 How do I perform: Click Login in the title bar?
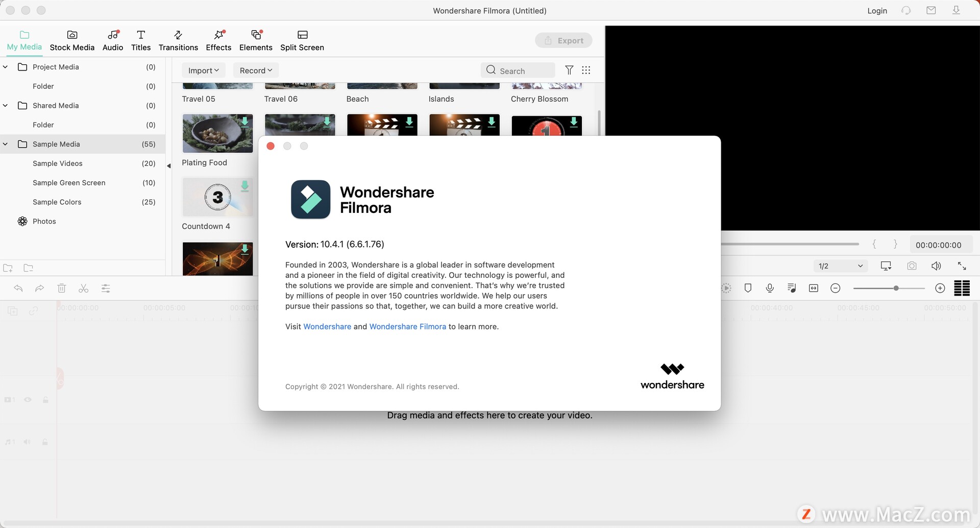click(877, 11)
